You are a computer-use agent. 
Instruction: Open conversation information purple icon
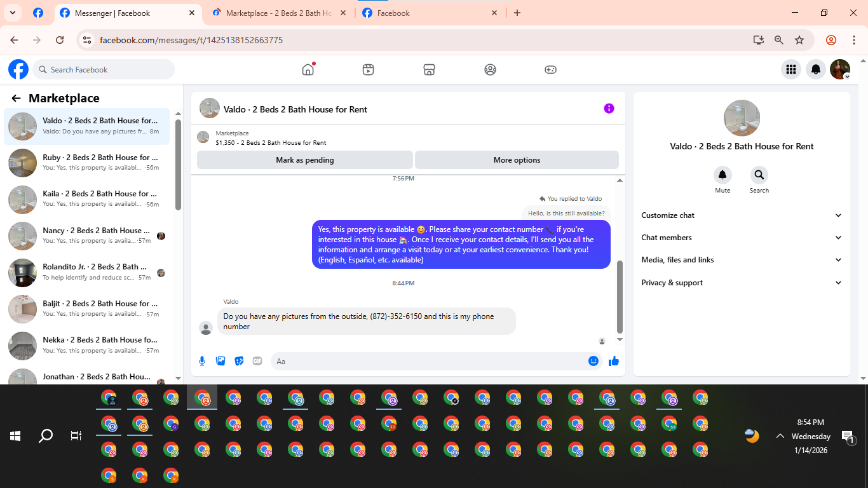click(x=609, y=109)
